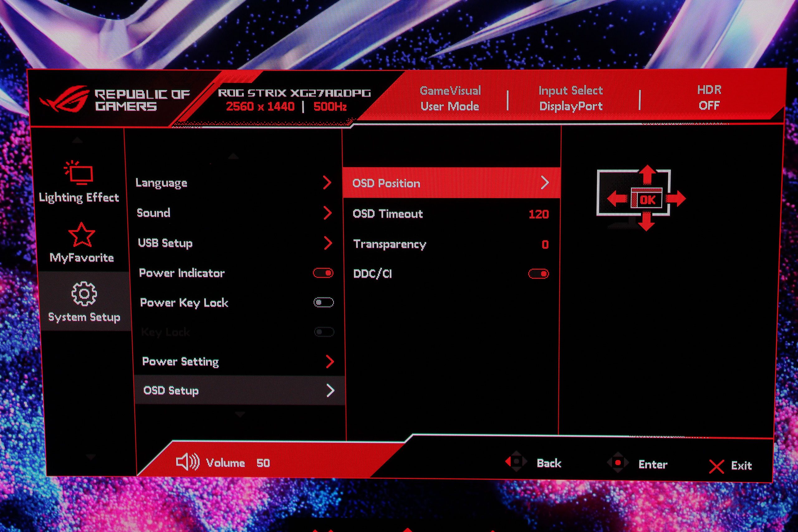Select the Sound menu entry
Viewport: 798px width, 532px height.
coord(153,213)
